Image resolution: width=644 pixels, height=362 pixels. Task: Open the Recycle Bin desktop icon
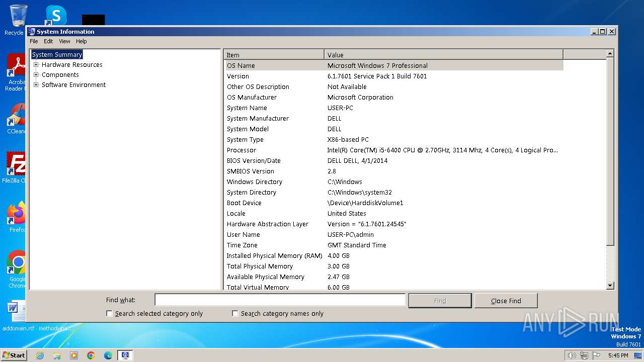click(x=17, y=19)
